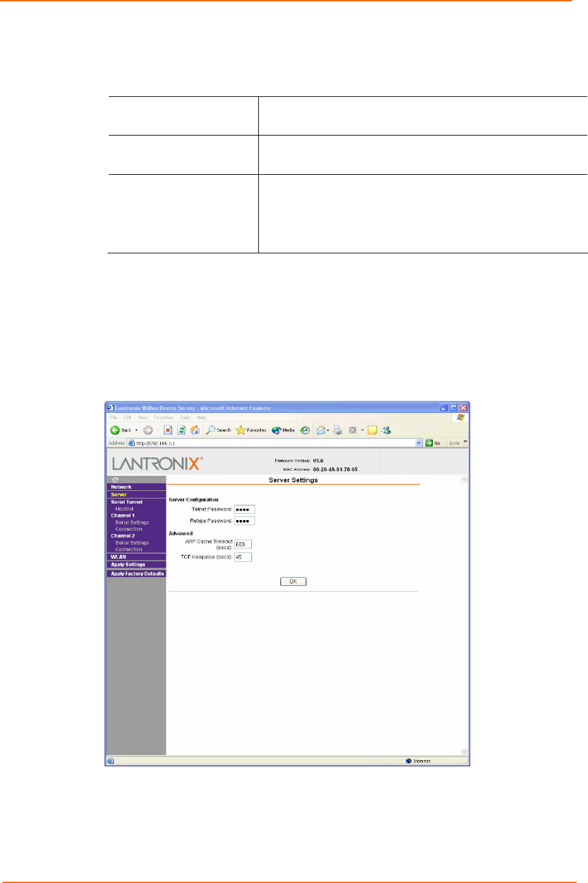Open Serial Settings under Channel 1

(132, 523)
